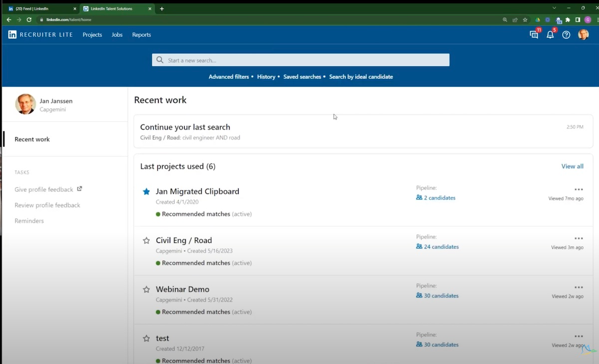Open more options for Jan Migrated Clipboard
The width and height of the screenshot is (599, 364).
(579, 189)
